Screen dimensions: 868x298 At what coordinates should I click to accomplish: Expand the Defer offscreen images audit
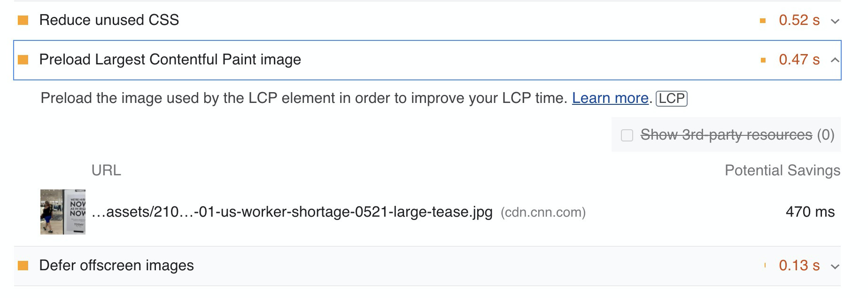(x=835, y=266)
